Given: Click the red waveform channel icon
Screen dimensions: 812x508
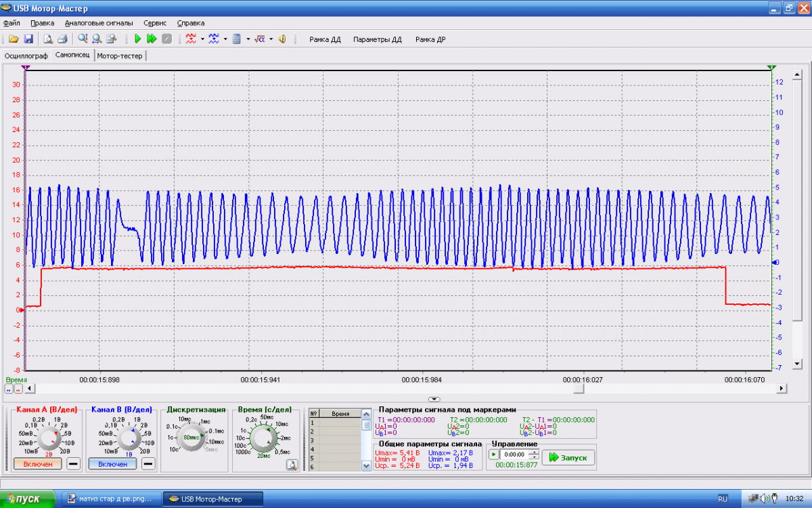Looking at the screenshot, I should tap(191, 39).
